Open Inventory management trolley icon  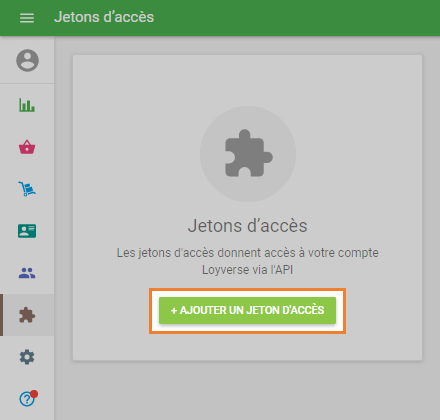[27, 189]
